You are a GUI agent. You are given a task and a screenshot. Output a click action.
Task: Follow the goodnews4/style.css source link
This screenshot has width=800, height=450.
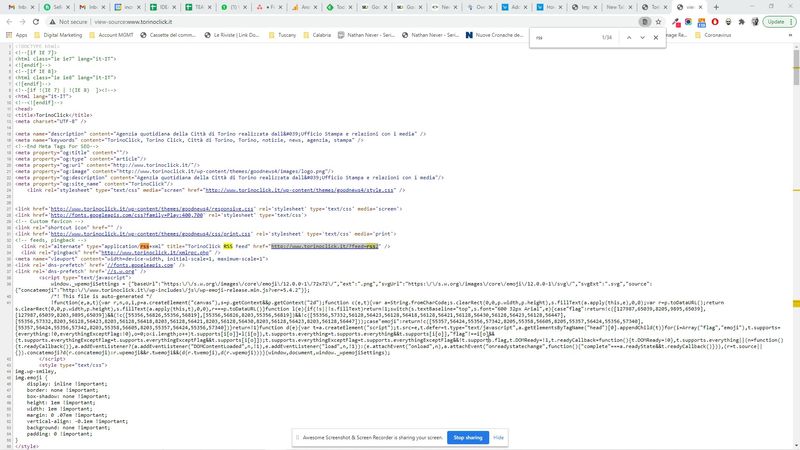pos(299,190)
